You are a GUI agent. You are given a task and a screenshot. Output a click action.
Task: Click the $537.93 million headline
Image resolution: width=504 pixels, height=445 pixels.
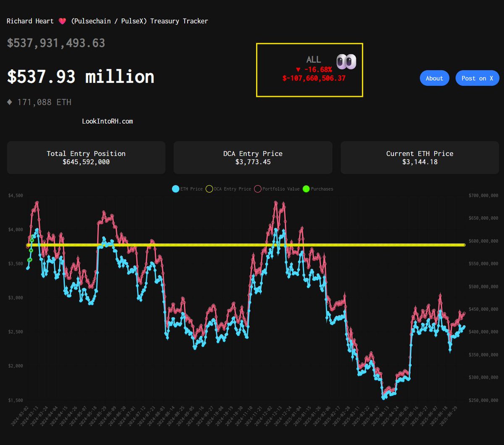[x=81, y=77]
